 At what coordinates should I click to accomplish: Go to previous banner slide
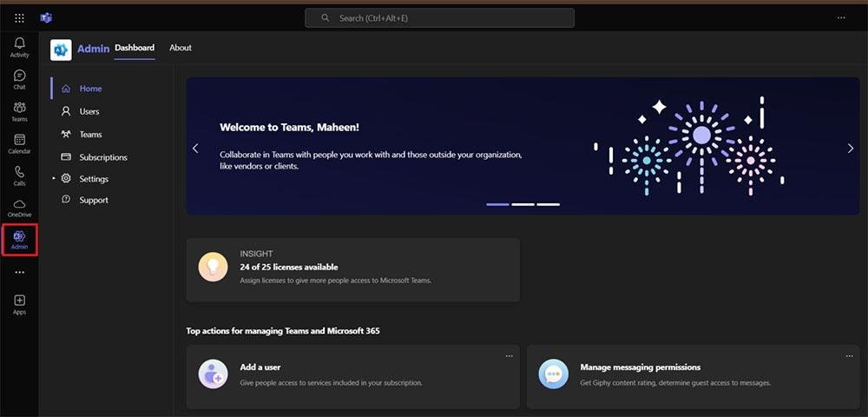point(195,148)
